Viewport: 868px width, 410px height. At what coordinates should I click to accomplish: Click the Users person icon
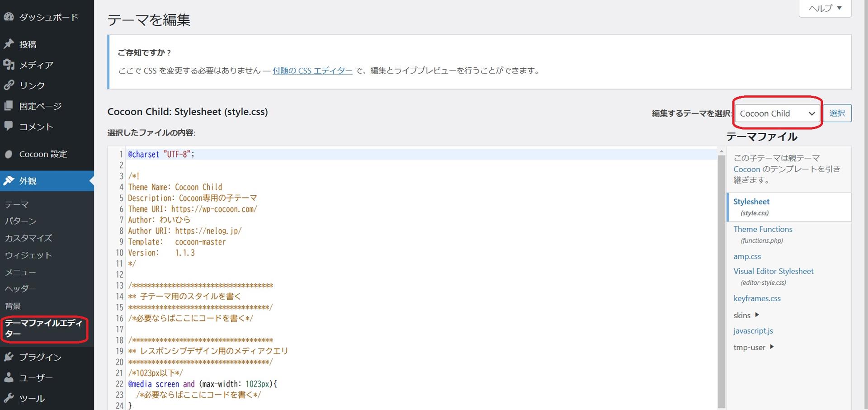[9, 377]
